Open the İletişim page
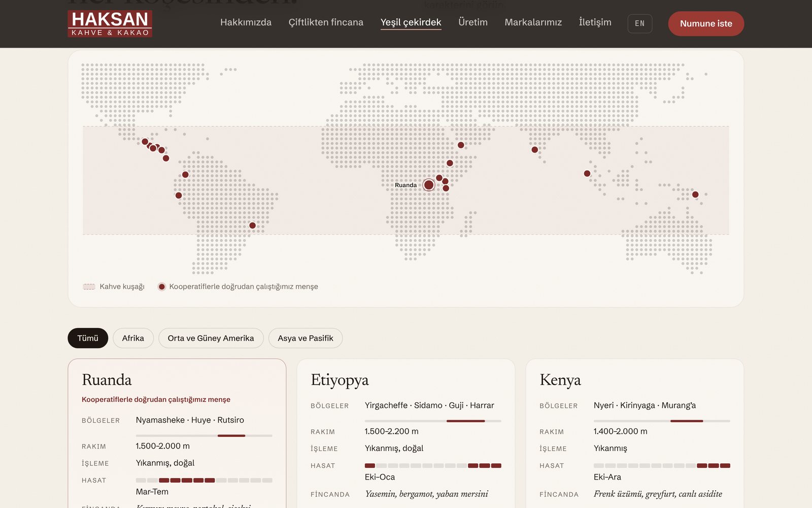This screenshot has height=508, width=812. (x=595, y=22)
